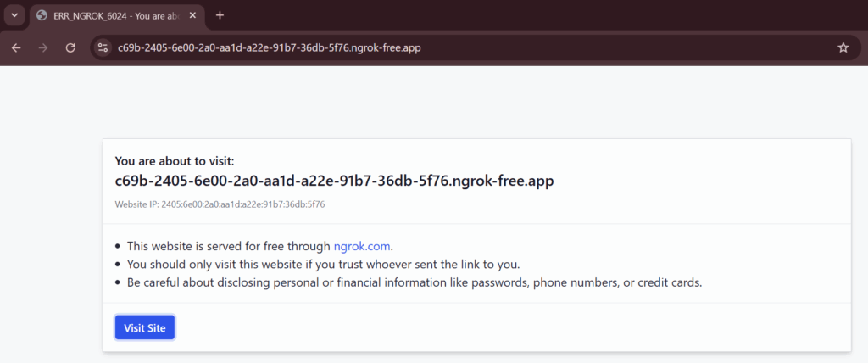Click the bullet about disclosing personal information
The height and width of the screenshot is (363, 868).
415,282
